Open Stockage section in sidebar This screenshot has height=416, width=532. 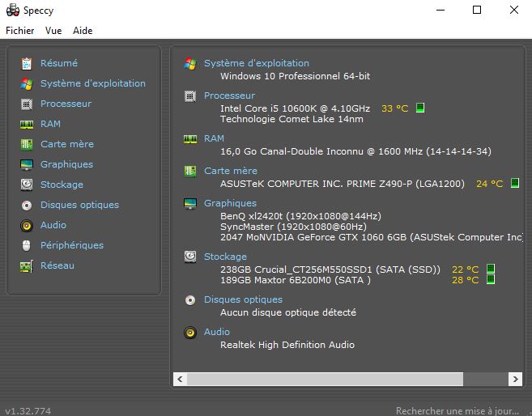pyautogui.click(x=62, y=185)
